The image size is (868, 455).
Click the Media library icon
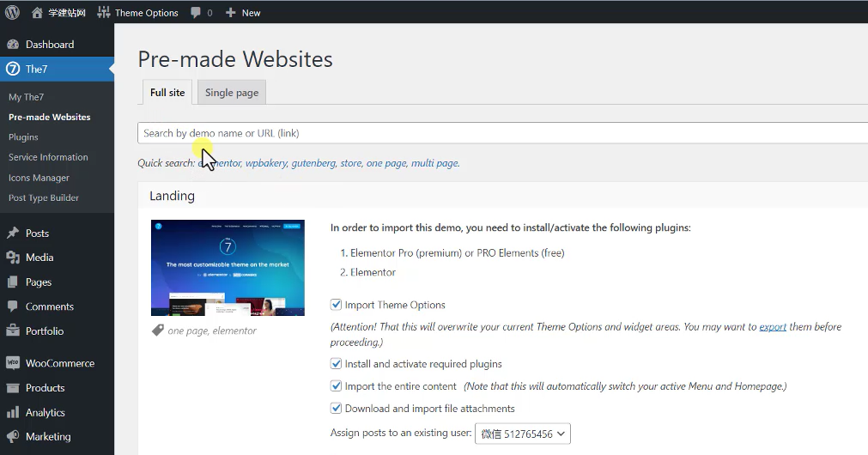point(13,258)
